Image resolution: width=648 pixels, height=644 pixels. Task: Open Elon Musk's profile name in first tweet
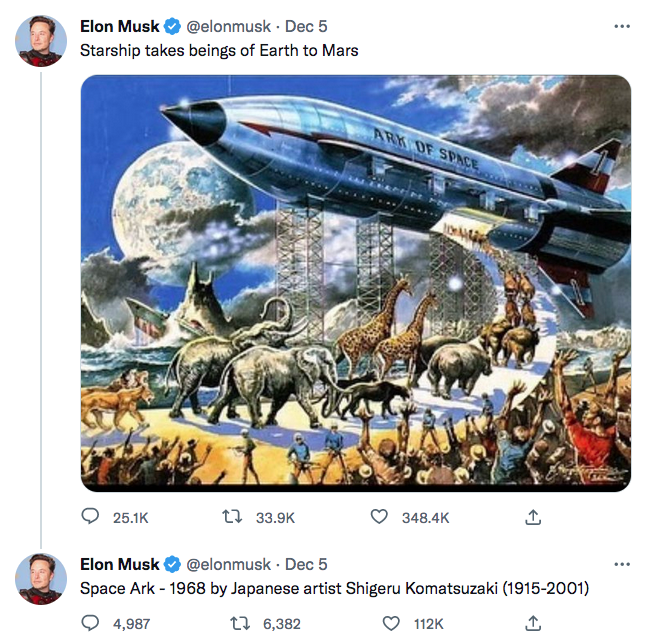[x=119, y=27]
